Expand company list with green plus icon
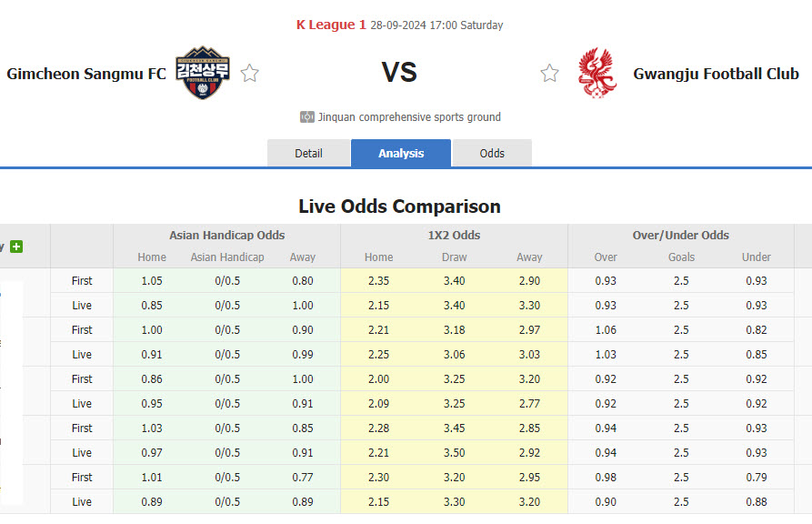Viewport: 812px width, 524px height. pyautogui.click(x=16, y=247)
